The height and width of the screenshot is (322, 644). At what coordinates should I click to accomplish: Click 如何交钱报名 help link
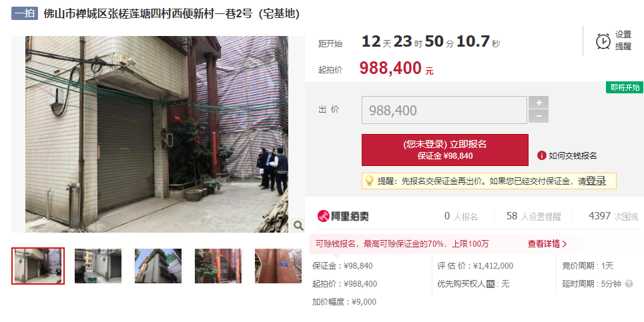tap(573, 155)
